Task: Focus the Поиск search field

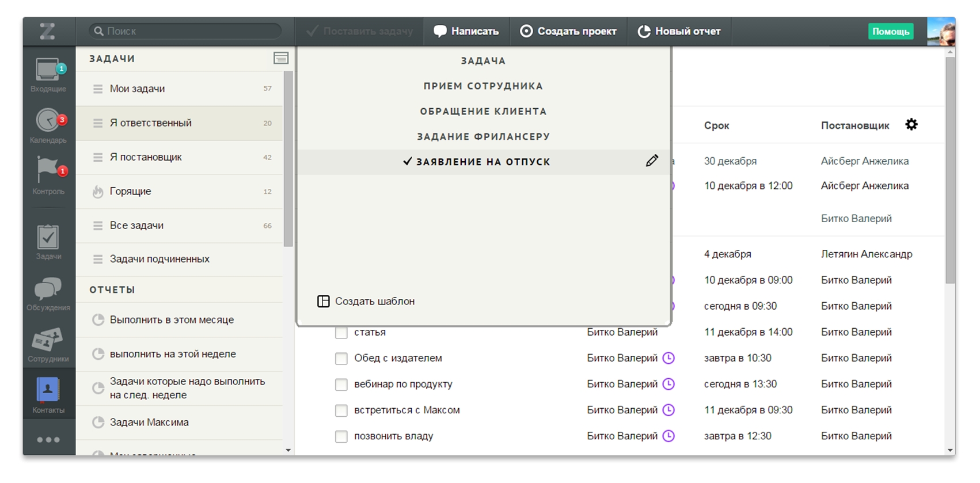Action: coord(185,31)
